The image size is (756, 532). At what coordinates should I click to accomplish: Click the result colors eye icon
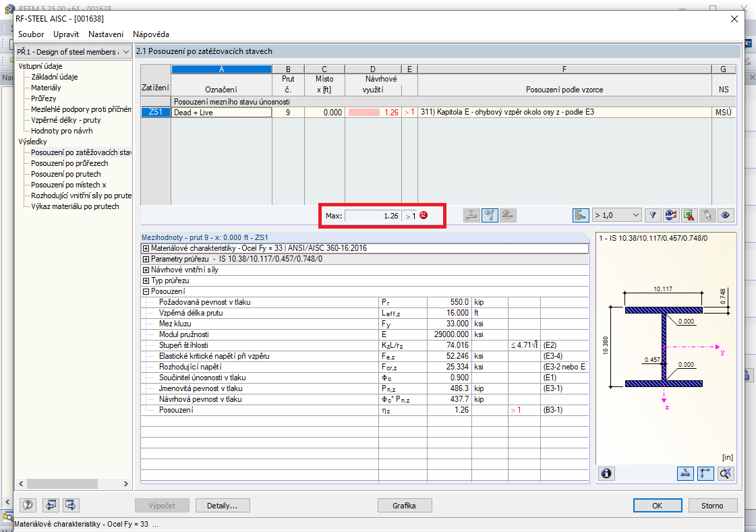coord(670,215)
